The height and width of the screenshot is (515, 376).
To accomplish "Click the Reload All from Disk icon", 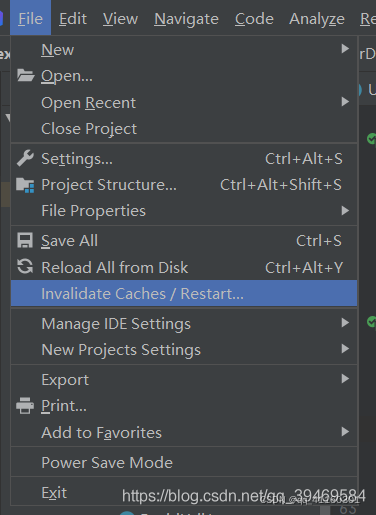I will 25,267.
